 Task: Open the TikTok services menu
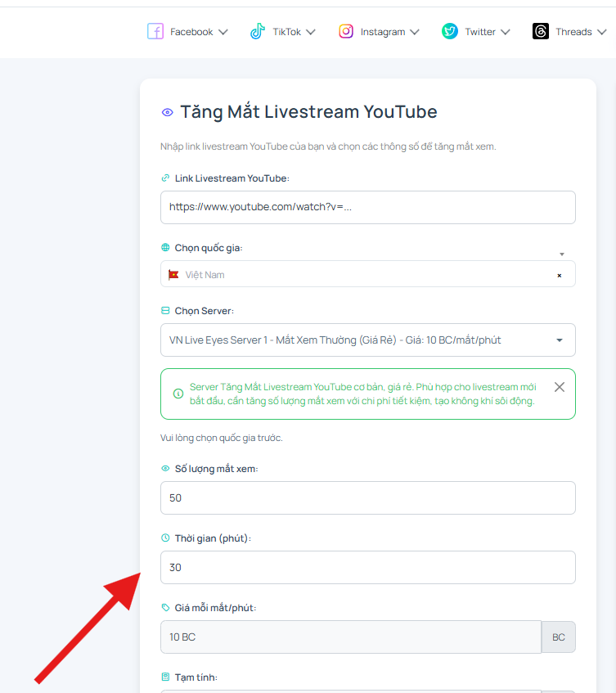[283, 32]
